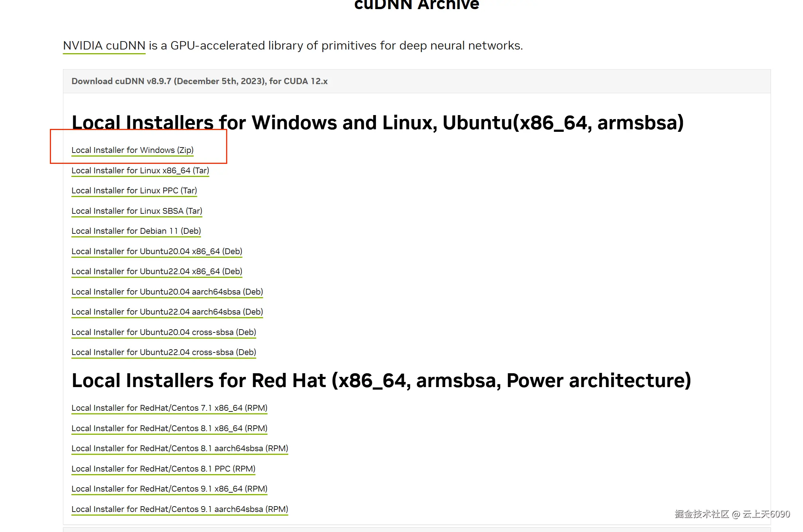Select RedHat/Centos 8.1 aarch64sbsa (RPM)
The height and width of the screenshot is (532, 803).
tap(180, 449)
